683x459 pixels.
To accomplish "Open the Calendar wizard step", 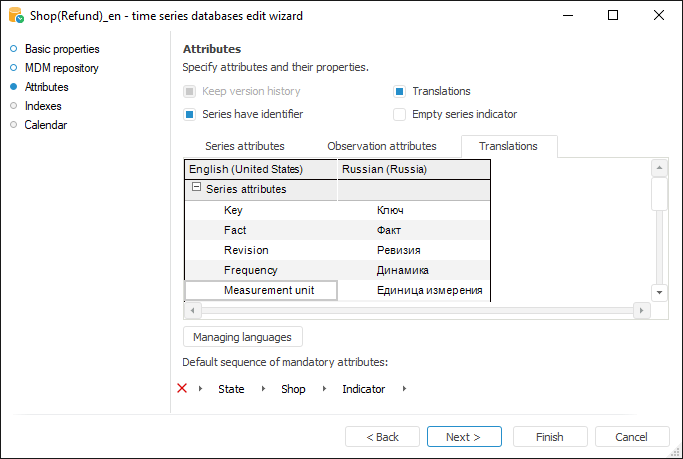I will [x=46, y=125].
